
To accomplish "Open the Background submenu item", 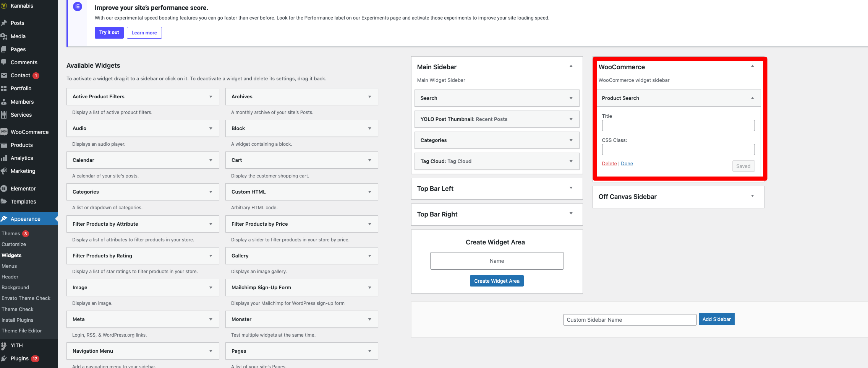I will [15, 287].
